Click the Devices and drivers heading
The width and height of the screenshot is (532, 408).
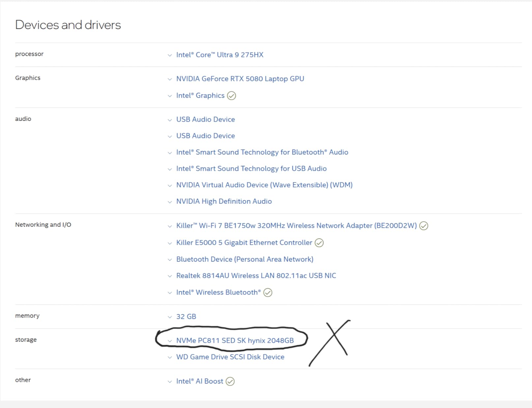(x=68, y=25)
